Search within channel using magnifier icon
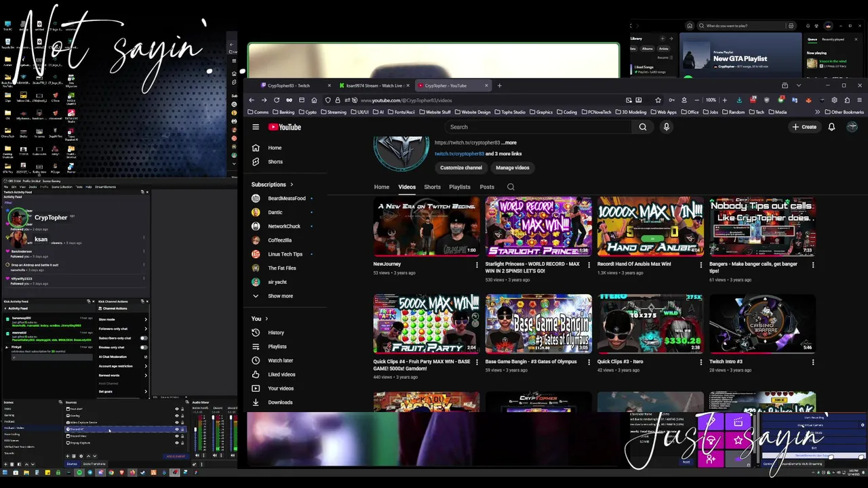This screenshot has width=868, height=488. point(511,187)
